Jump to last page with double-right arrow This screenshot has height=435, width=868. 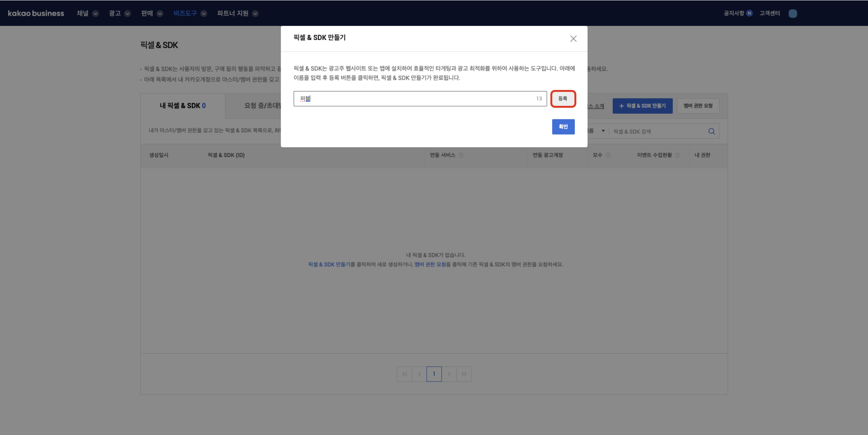coord(464,374)
